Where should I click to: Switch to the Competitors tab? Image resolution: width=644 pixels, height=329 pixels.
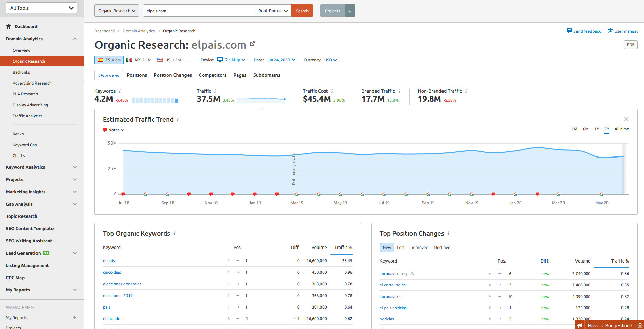[213, 75]
